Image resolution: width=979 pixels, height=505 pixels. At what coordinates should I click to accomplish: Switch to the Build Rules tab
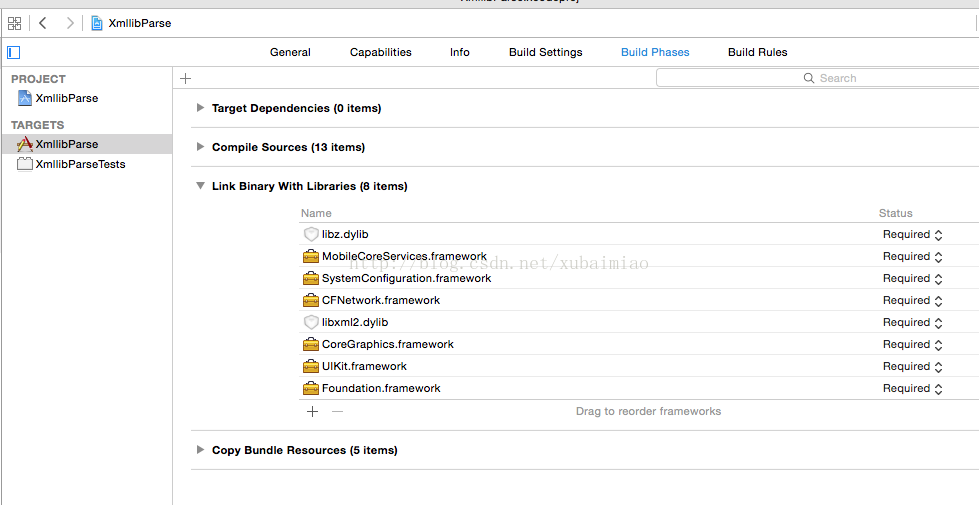(x=757, y=52)
